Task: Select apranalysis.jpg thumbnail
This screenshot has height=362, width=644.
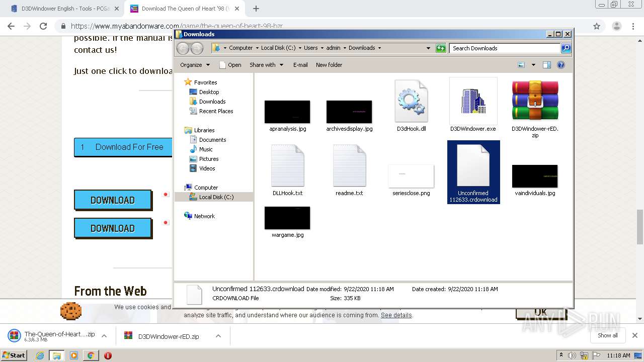Action: [287, 112]
